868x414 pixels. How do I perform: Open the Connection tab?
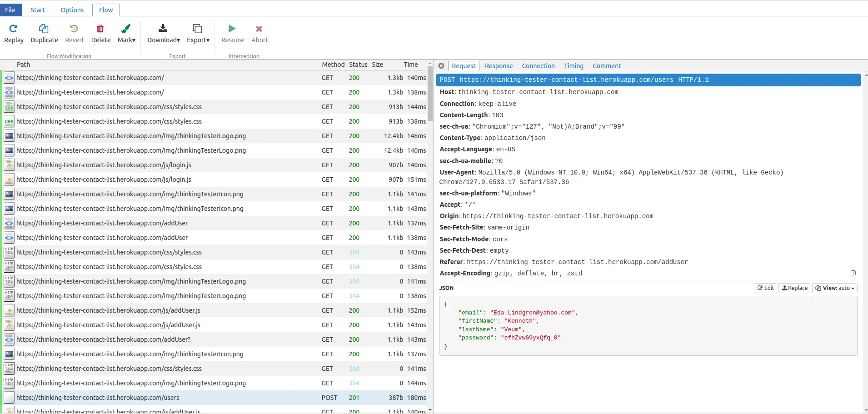[538, 66]
